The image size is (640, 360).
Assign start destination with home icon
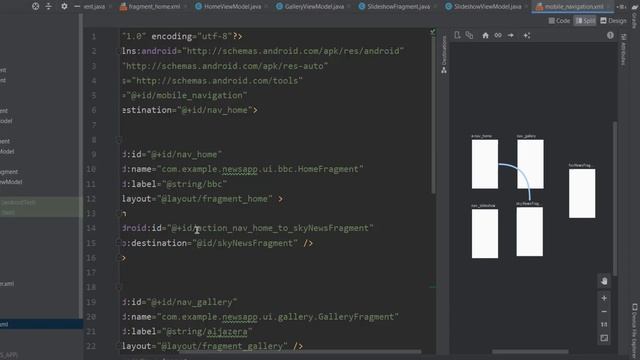[x=485, y=36]
